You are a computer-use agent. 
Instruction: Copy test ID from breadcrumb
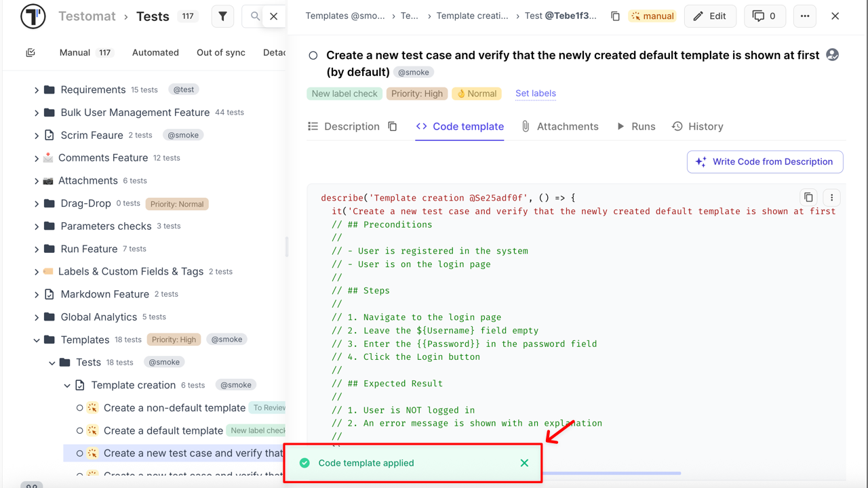pyautogui.click(x=615, y=16)
